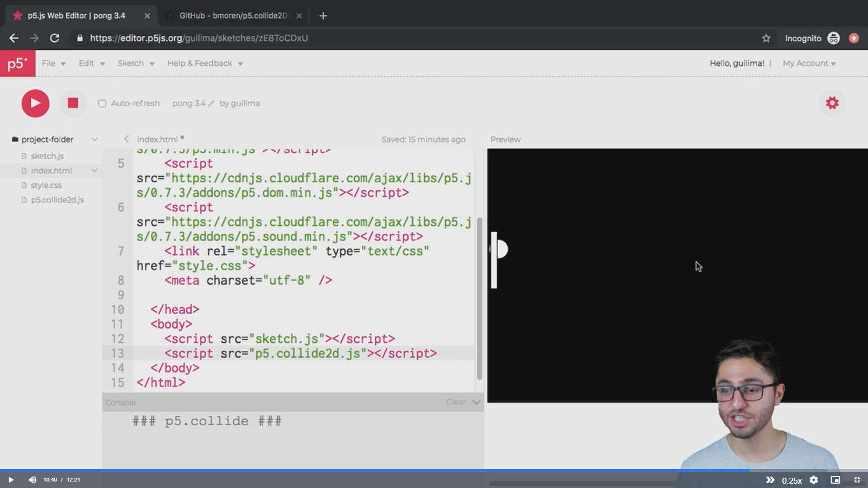Close the p5.js Web Editor tab
The image size is (868, 488).
[x=147, y=16]
